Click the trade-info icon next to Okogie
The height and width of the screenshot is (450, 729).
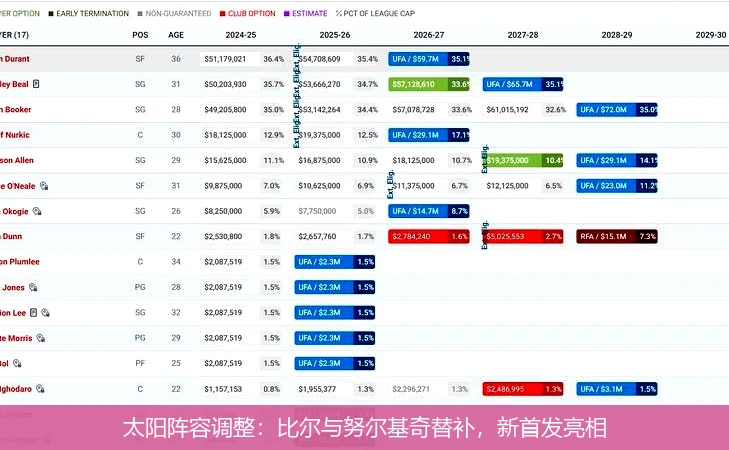pos(37,211)
